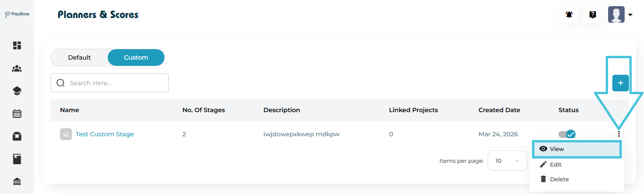644x194 pixels.
Task: Expand the user profile dropdown arrow
Action: pyautogui.click(x=630, y=15)
